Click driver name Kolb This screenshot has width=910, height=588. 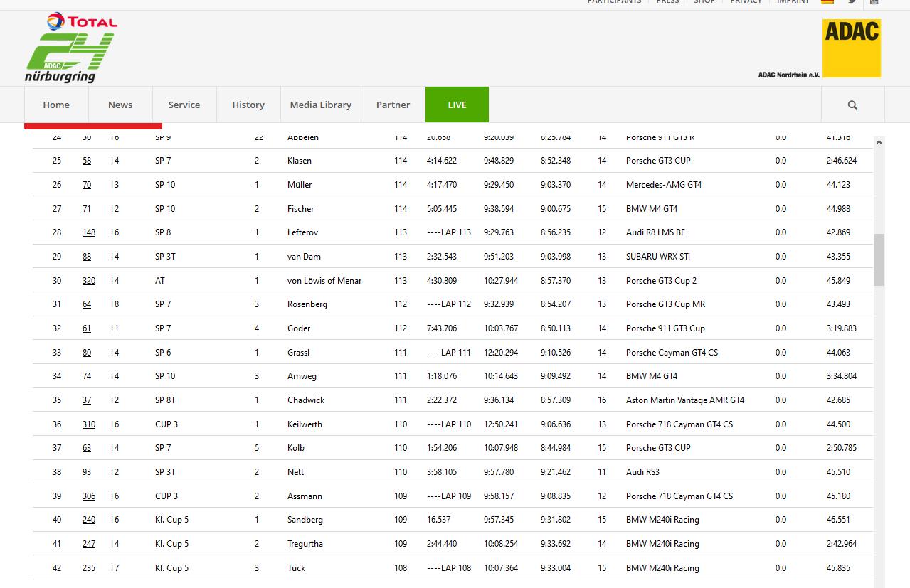296,448
